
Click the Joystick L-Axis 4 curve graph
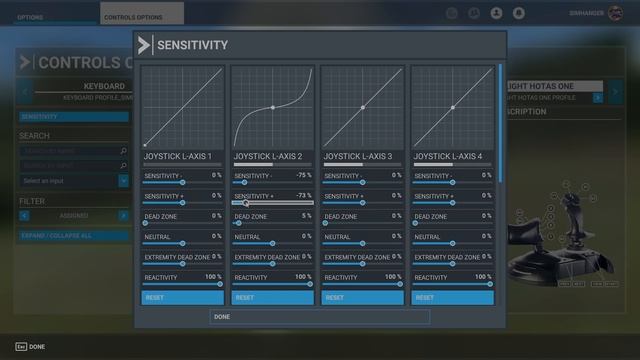click(453, 107)
